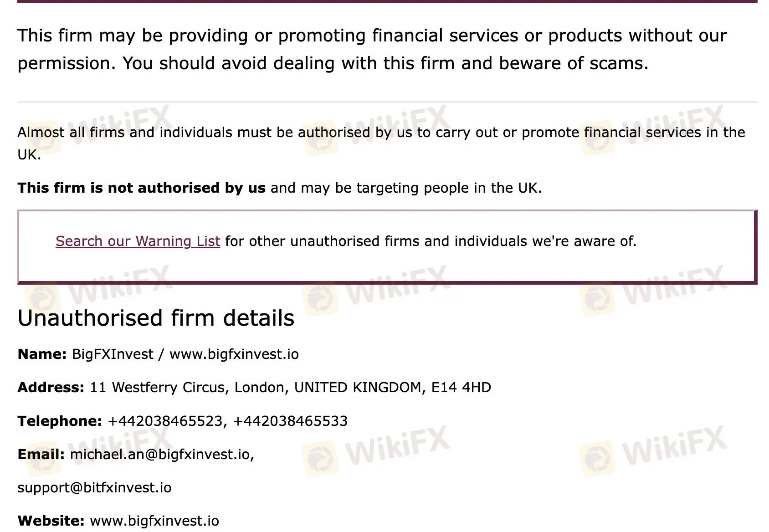Open the Search our Warning List link
Screen dimensions: 769x532
click(138, 241)
